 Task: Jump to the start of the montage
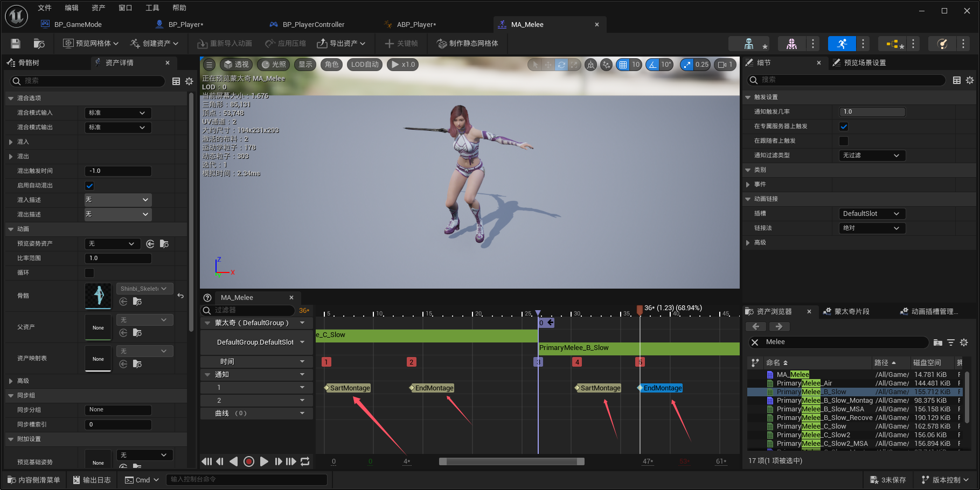pos(206,461)
